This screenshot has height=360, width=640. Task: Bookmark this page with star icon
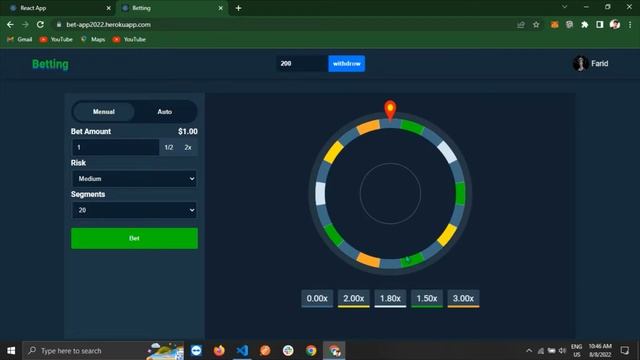[x=536, y=25]
